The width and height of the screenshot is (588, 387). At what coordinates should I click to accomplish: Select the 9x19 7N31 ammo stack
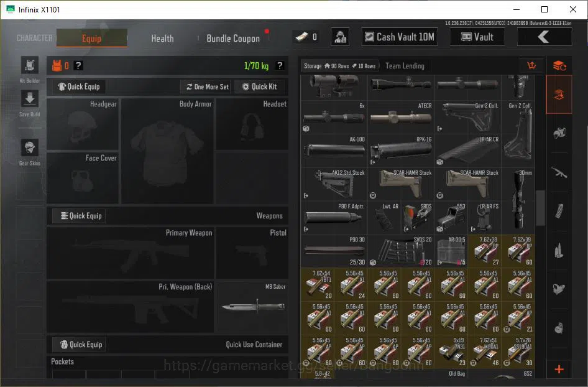pyautogui.click(x=451, y=352)
